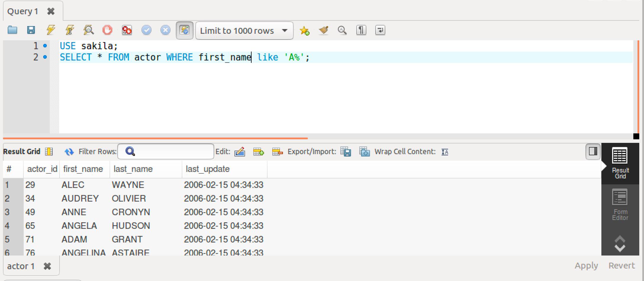Collapse the result grid side panel
Viewport: 644px width, 281px height.
pyautogui.click(x=593, y=152)
